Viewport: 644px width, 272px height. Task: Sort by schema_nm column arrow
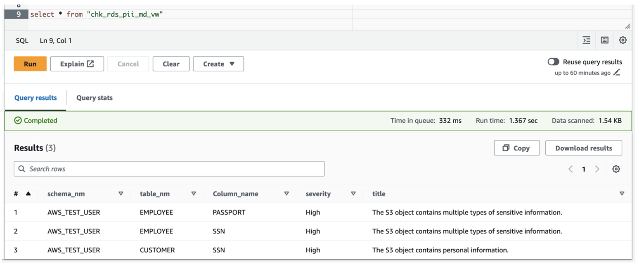pyautogui.click(x=121, y=193)
